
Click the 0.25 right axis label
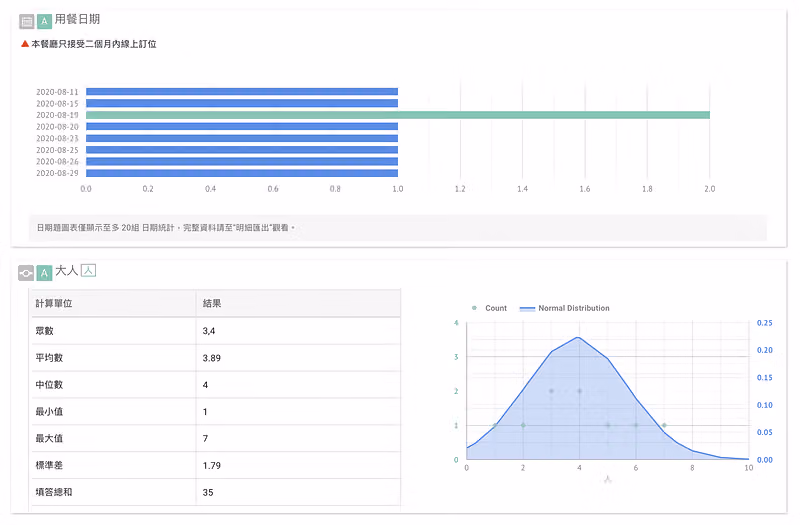[x=764, y=323]
